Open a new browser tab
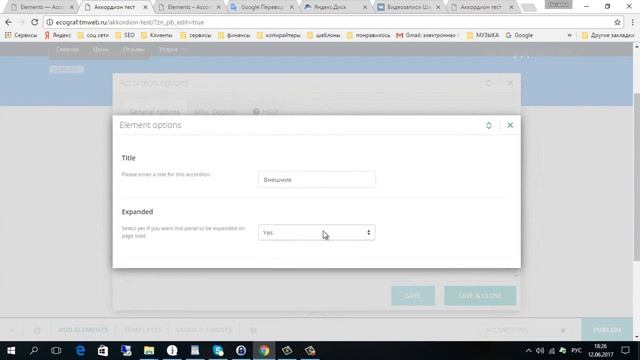Viewport: 640px width, 360px height. click(x=529, y=7)
